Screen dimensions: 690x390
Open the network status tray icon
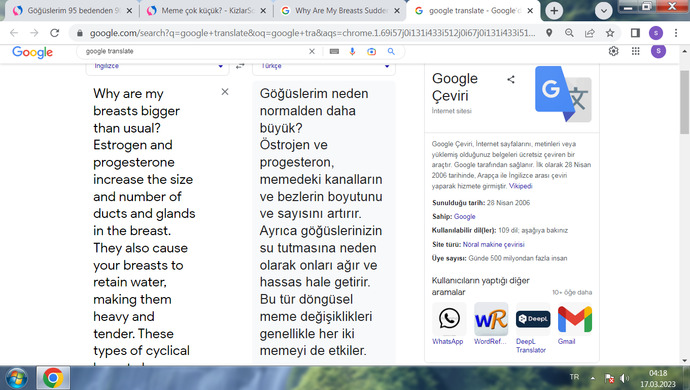(609, 378)
